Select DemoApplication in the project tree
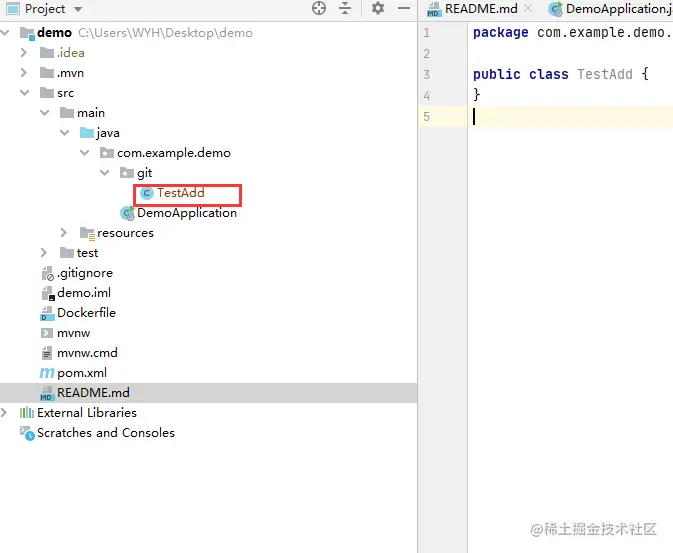The width and height of the screenshot is (673, 553). [187, 213]
